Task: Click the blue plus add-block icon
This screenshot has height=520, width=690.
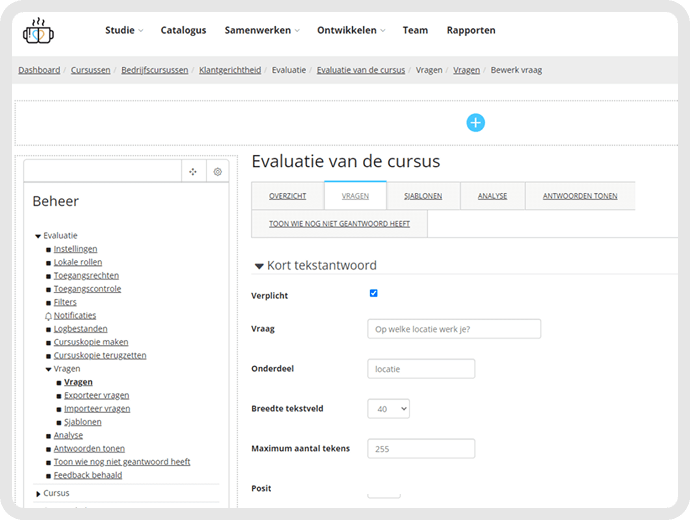Action: [x=475, y=123]
